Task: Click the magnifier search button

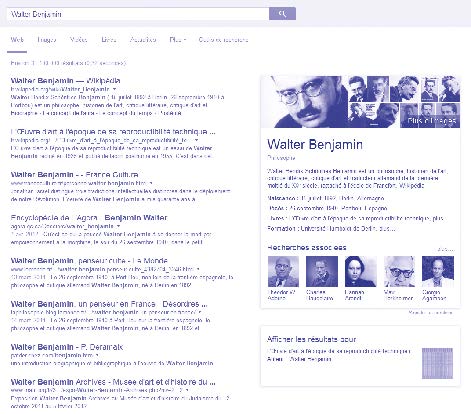Action: pos(282,14)
